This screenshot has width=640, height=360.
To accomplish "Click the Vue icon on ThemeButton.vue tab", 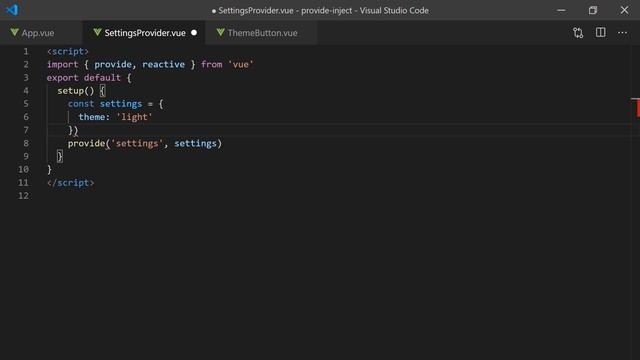I will tap(220, 32).
